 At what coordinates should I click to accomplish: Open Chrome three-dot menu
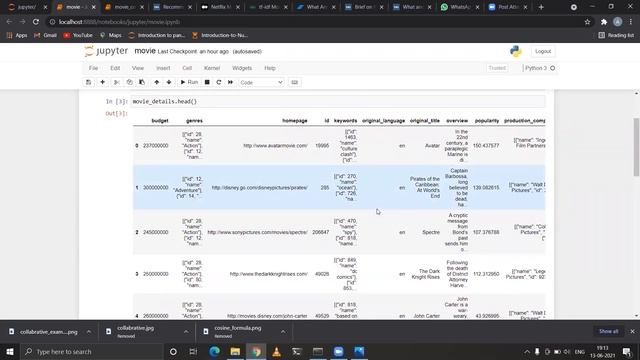coord(631,22)
